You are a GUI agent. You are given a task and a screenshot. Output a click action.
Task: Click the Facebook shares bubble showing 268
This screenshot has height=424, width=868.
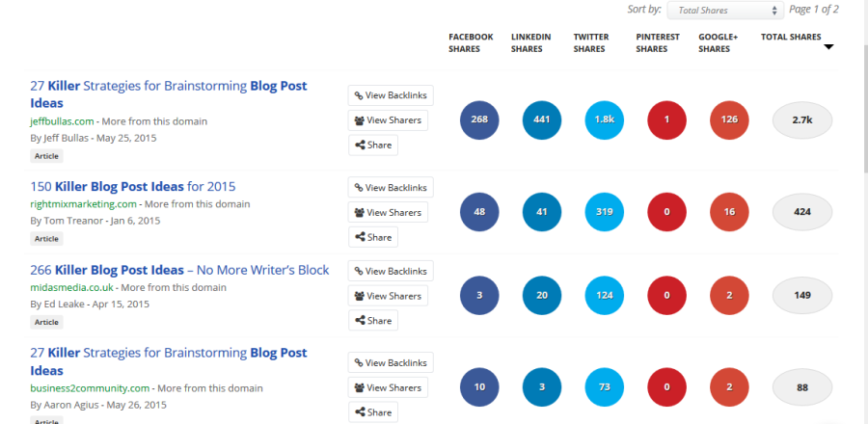[479, 119]
